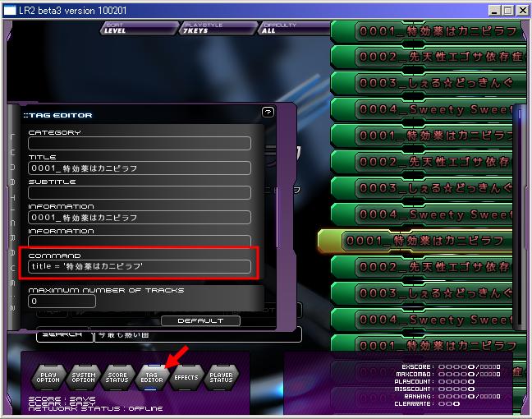Focus the SUBTITLE input field
The image size is (532, 419).
pos(140,192)
